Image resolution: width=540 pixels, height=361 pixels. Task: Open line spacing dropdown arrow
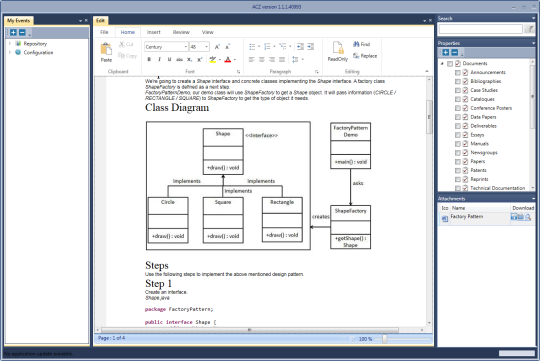click(303, 59)
